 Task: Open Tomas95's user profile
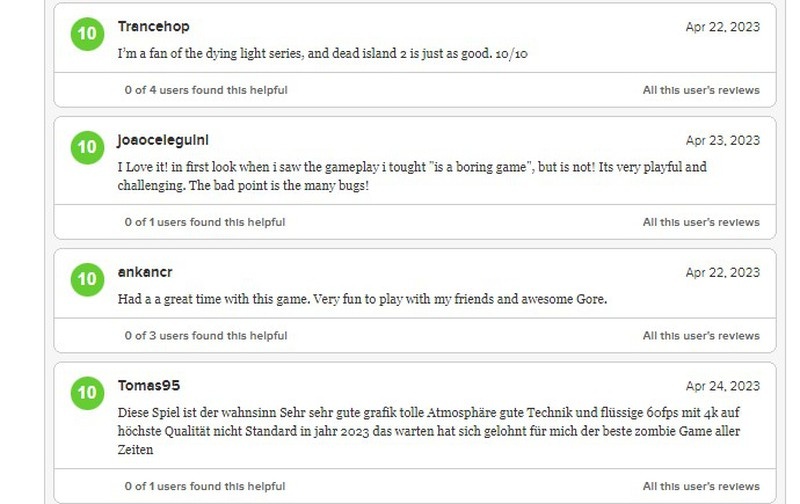[149, 386]
